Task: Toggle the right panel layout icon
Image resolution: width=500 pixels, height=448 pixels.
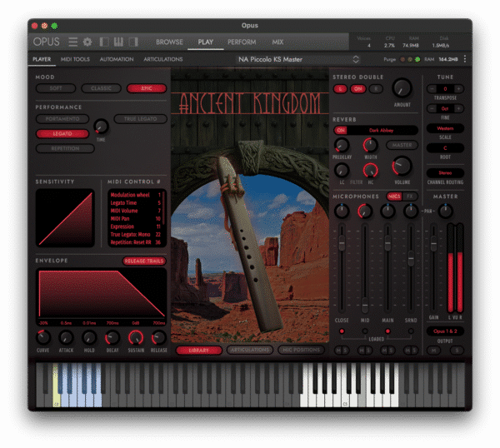Action: click(133, 42)
